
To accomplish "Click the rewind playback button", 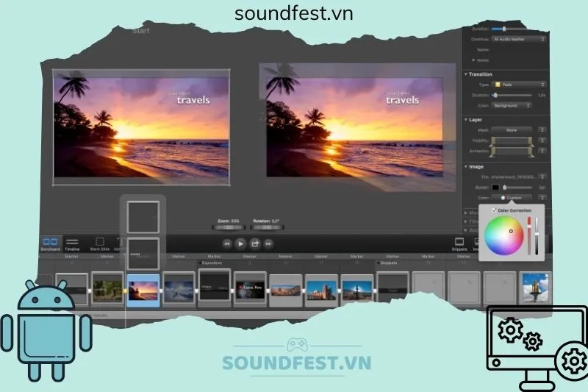I will [228, 243].
